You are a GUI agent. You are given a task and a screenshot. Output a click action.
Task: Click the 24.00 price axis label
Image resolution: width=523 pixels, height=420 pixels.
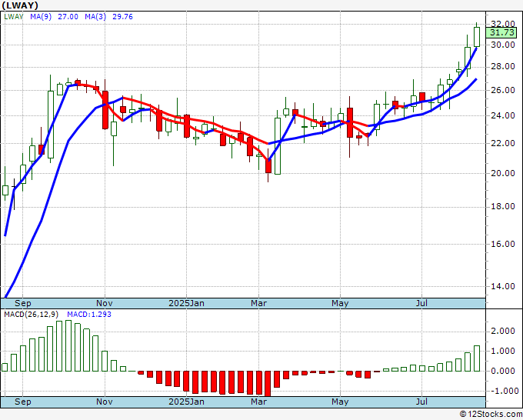[503, 115]
